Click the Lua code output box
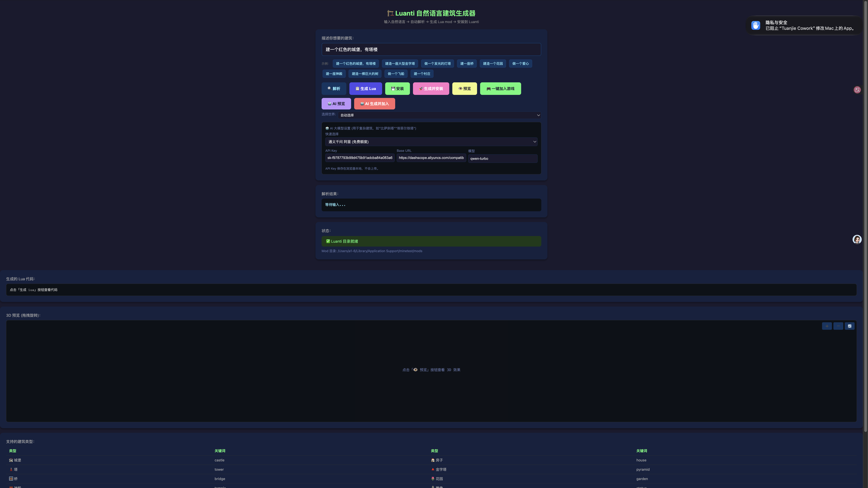The width and height of the screenshot is (868, 488). coord(431,290)
